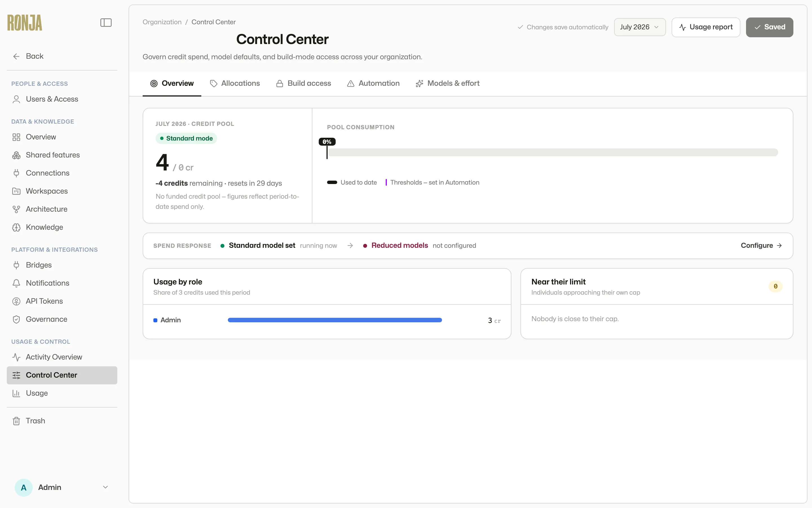Go Back with the arrow
This screenshot has width=812, height=508.
(16, 56)
